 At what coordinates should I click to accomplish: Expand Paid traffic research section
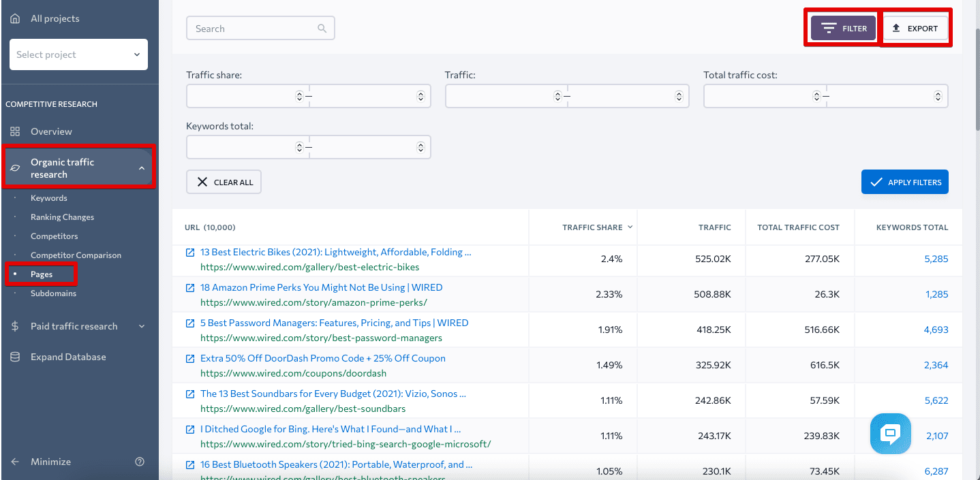tap(141, 327)
